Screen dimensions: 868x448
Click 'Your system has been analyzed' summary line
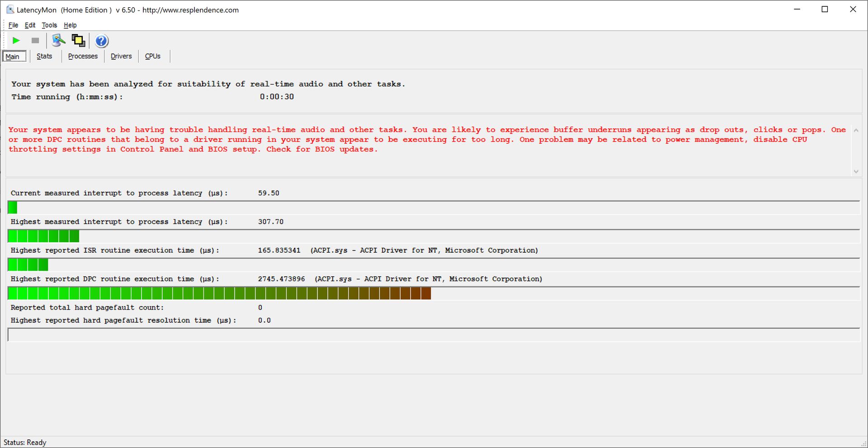[x=208, y=84]
